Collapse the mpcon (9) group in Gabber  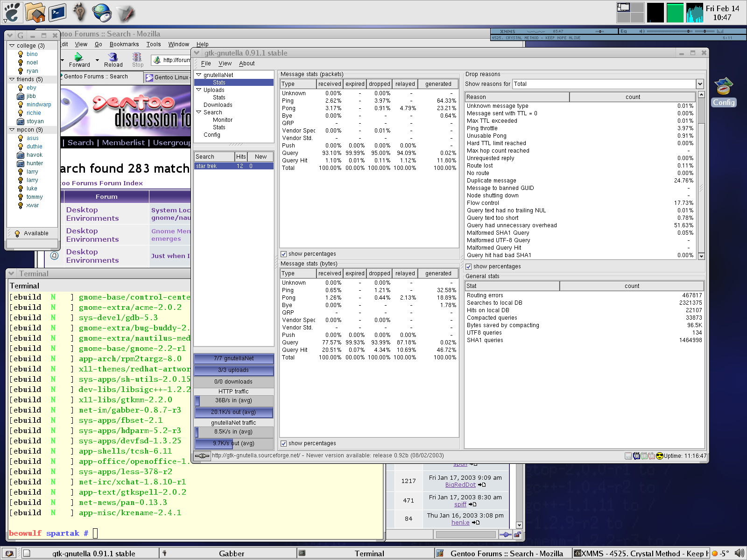tap(12, 129)
